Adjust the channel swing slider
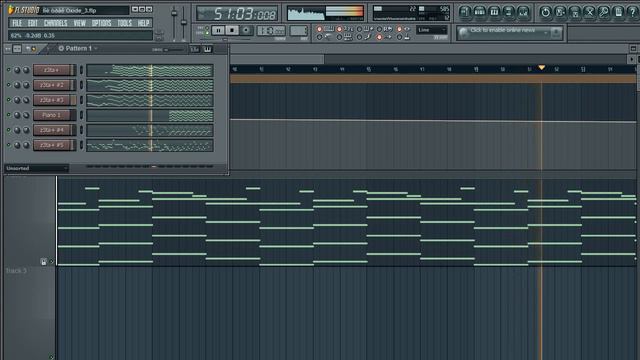 coord(174,50)
